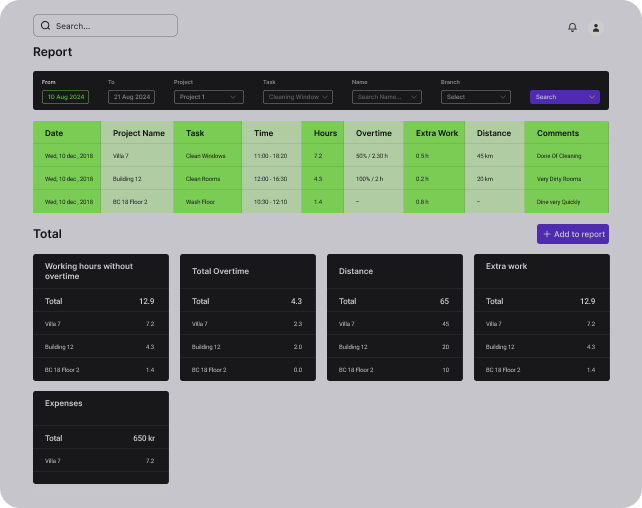Expand the Branch Select dropdown
Viewport: 642px width, 508px height.
pyautogui.click(x=475, y=97)
